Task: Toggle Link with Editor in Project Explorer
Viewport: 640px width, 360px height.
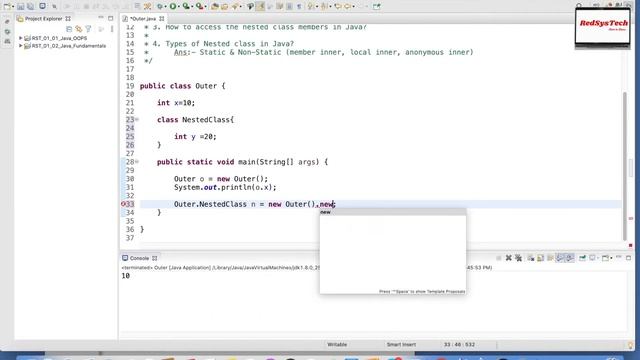Action: [x=78, y=29]
